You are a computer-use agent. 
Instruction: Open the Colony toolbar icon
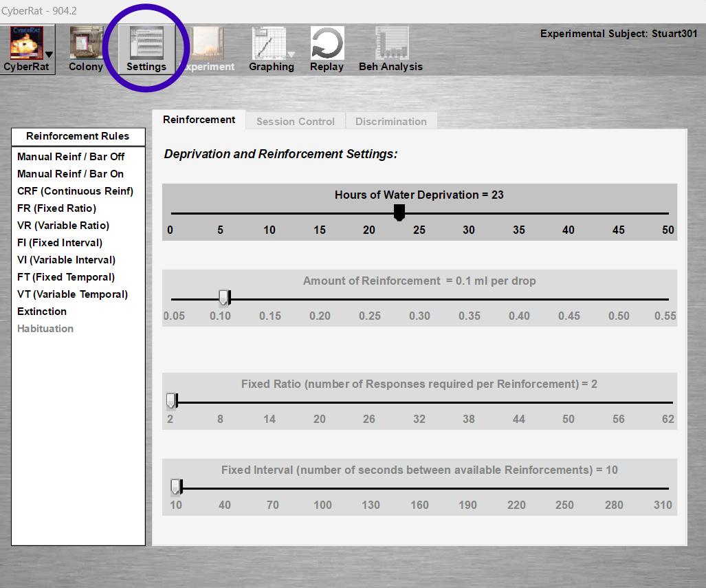86,49
